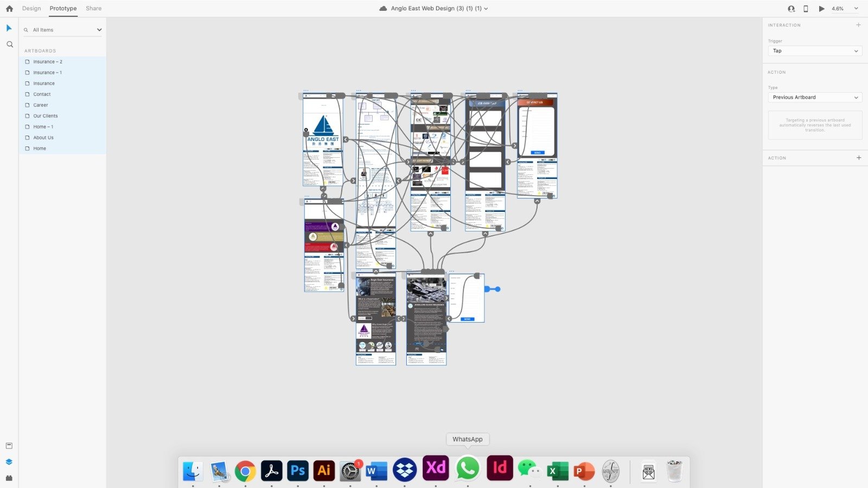Open the zoom level dropdown arrow
Image resolution: width=868 pixels, height=488 pixels.
[856, 9]
